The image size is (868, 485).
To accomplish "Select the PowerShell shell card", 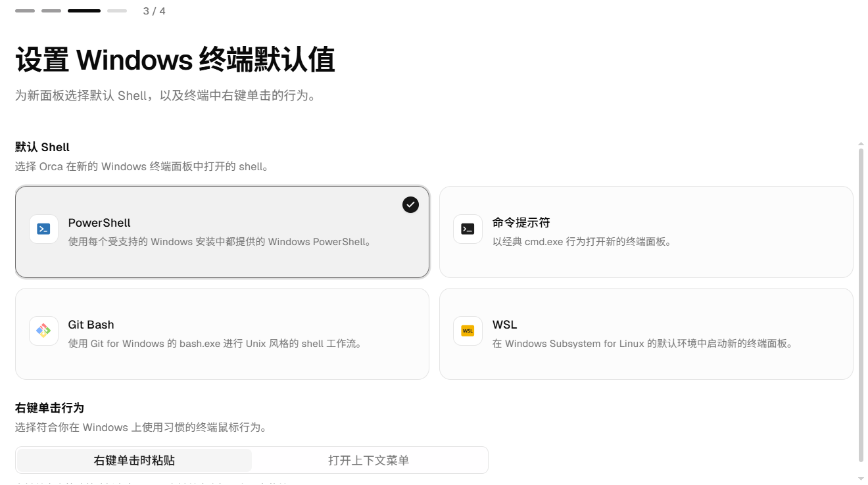I will coord(222,232).
